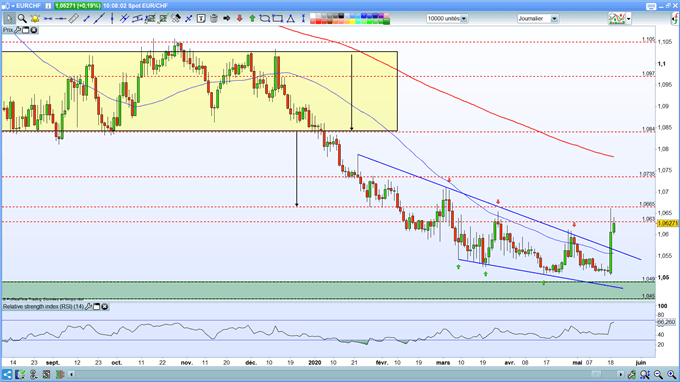Viewport: 680px width, 382px height.
Task: Choose the short segment line tool
Action: click(86, 19)
